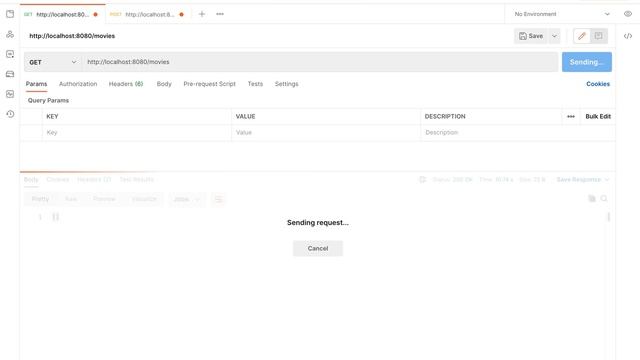
Task: Open the tab options ellipsis menu
Action: tap(220, 14)
